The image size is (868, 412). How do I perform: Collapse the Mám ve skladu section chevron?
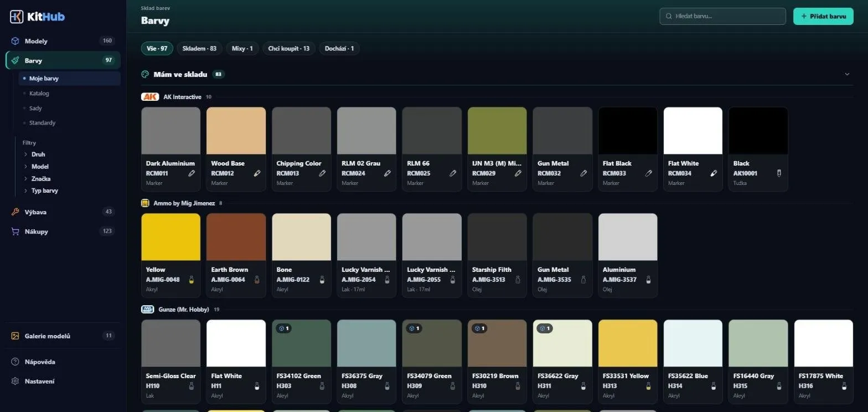(847, 74)
